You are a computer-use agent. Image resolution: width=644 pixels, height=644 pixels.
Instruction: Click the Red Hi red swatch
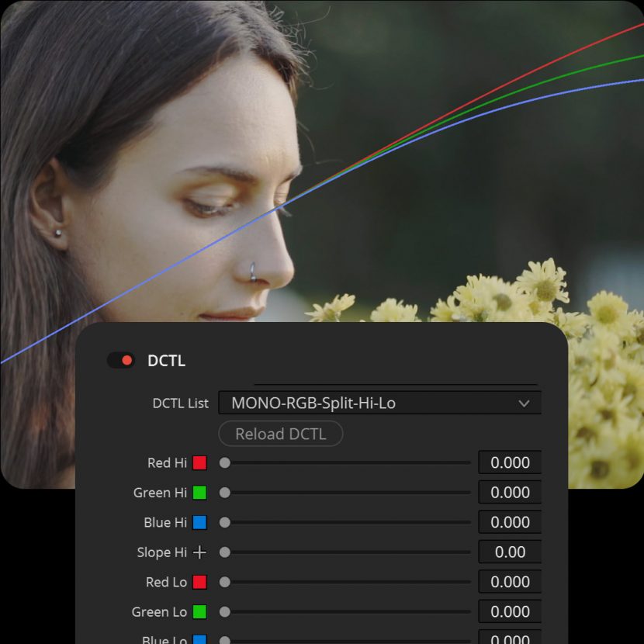pos(199,463)
